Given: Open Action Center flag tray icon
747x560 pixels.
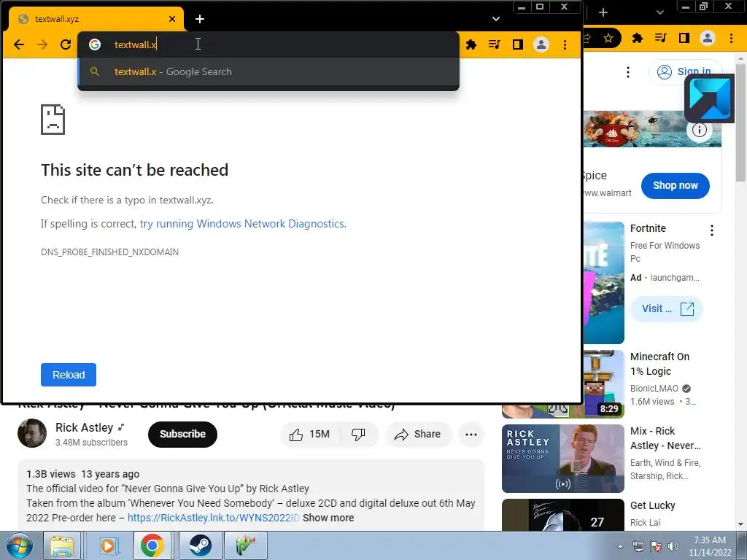Looking at the screenshot, I should click(656, 546).
